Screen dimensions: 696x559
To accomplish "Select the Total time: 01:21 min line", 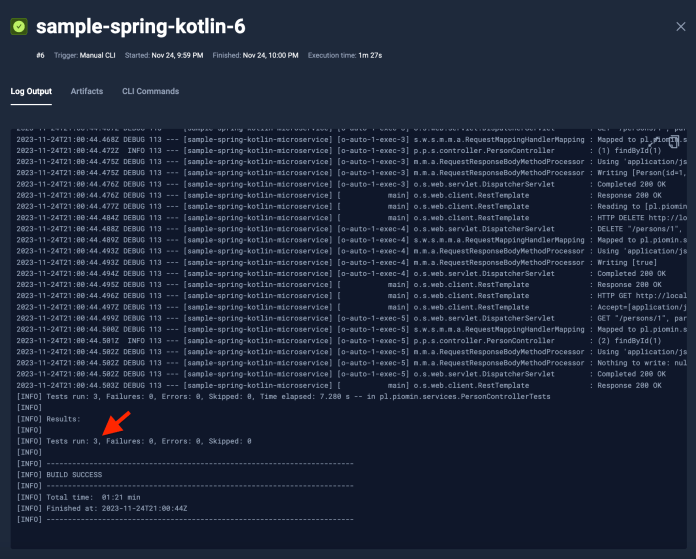I will [79, 497].
